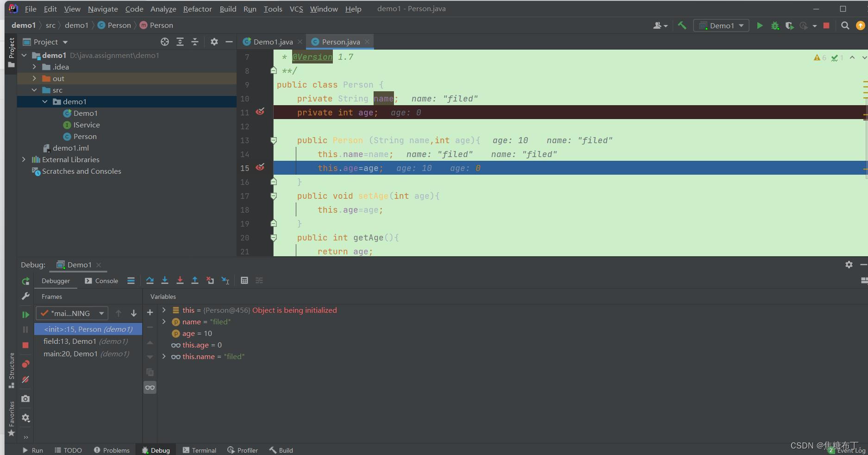Image resolution: width=868 pixels, height=455 pixels.
Task: Close the Person.java editor tab
Action: (x=367, y=42)
